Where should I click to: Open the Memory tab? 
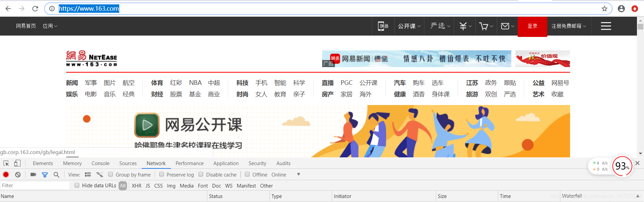pos(72,163)
